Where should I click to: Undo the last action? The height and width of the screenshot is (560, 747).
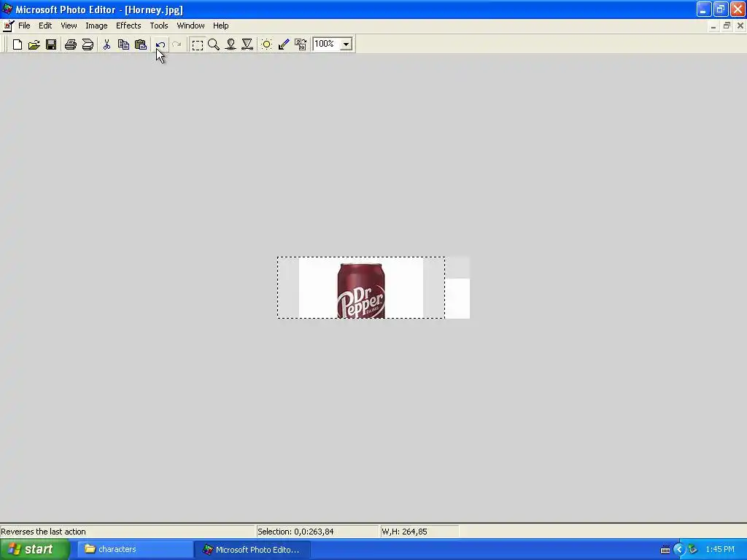click(160, 44)
